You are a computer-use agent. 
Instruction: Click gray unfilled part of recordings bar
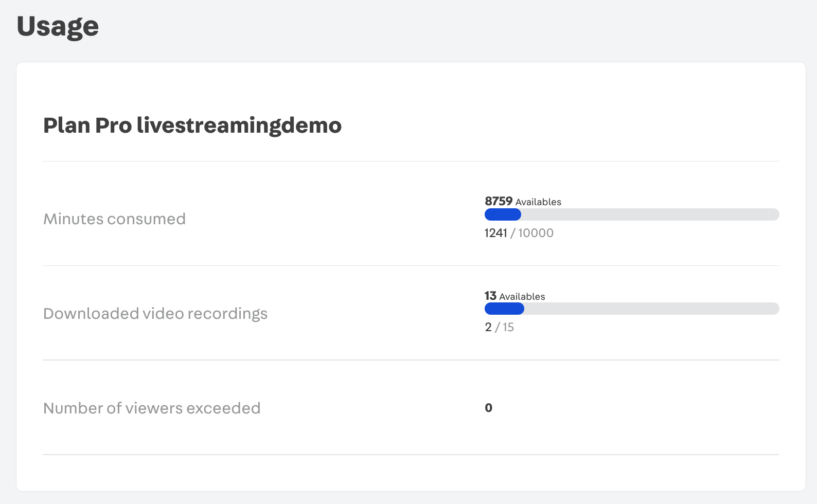point(651,309)
